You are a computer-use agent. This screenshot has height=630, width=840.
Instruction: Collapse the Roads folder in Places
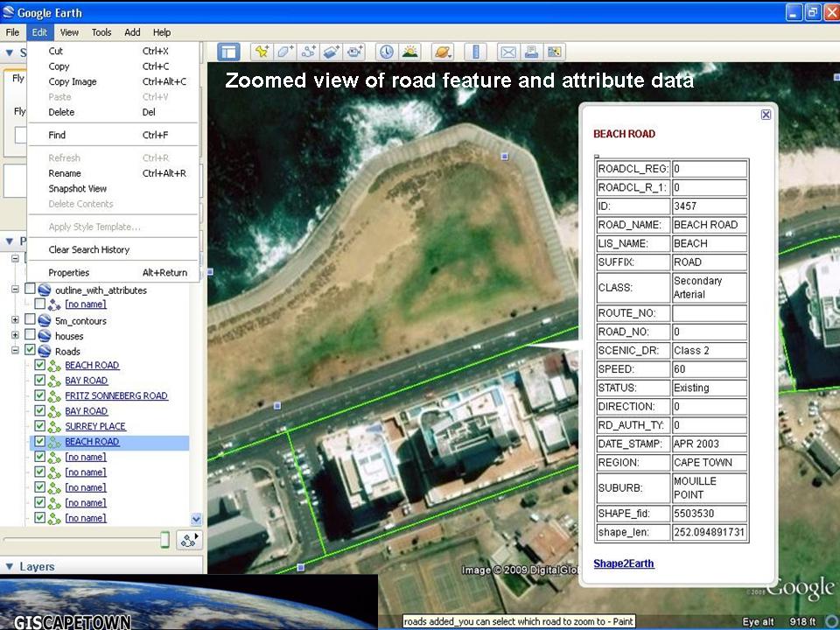tap(15, 351)
